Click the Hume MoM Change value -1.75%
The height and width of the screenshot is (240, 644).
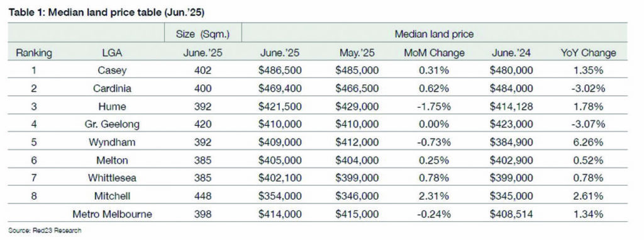pos(434,106)
